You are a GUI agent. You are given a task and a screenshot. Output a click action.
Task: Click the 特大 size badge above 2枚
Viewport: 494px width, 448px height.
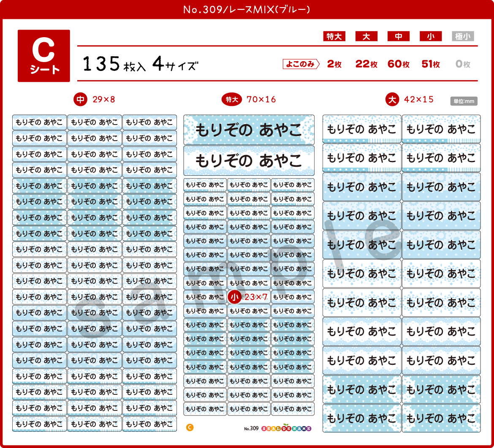(x=334, y=36)
